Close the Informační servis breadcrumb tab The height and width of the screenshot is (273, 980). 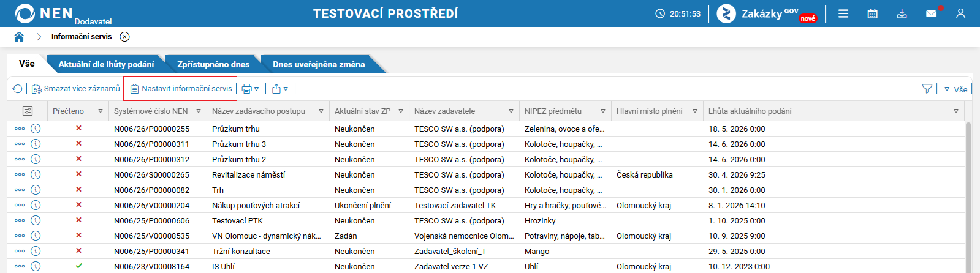[124, 37]
